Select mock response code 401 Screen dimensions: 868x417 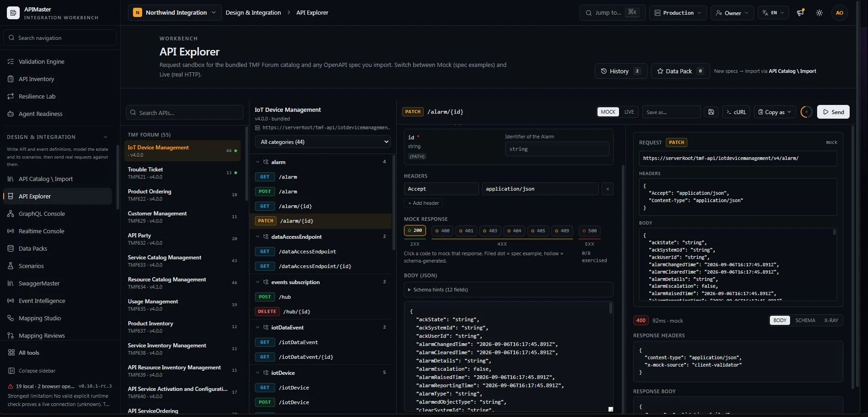pyautogui.click(x=466, y=231)
